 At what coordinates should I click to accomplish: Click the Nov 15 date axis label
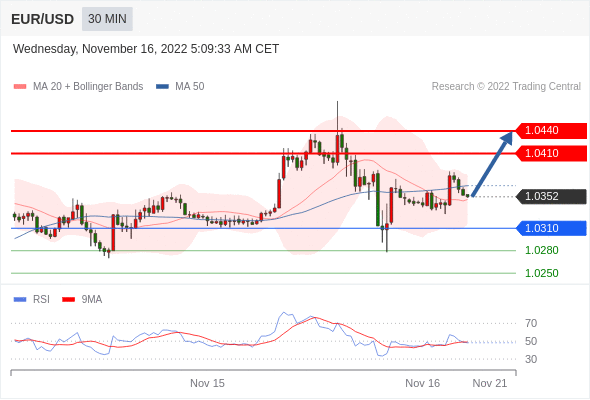pyautogui.click(x=207, y=383)
